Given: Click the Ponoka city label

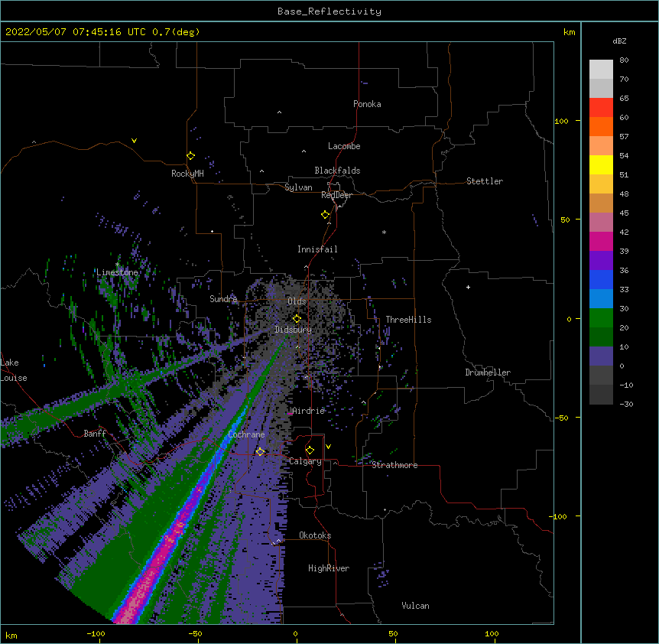Looking at the screenshot, I should click(x=367, y=104).
